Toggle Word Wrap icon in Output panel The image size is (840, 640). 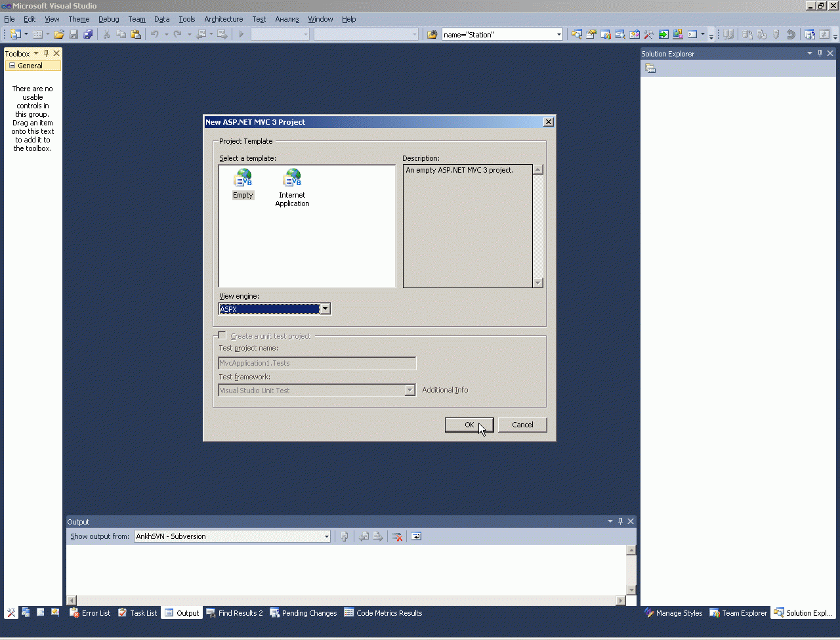[x=416, y=536]
